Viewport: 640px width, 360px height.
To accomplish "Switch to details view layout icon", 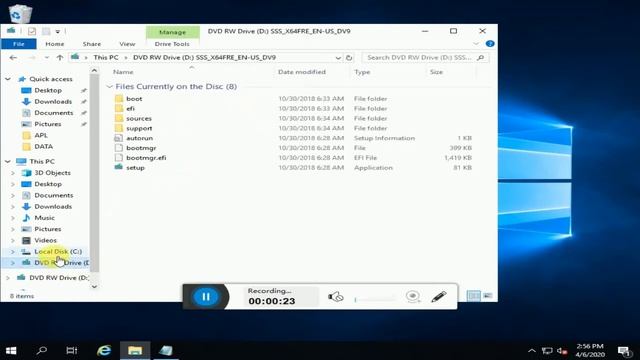I will [x=473, y=296].
